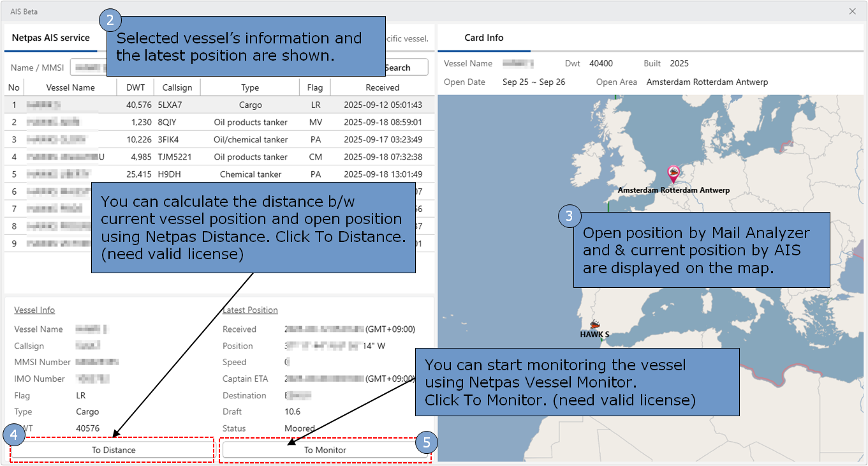The height and width of the screenshot is (466, 868).
Task: Click the Vessel Info underlined heading
Action: (34, 310)
